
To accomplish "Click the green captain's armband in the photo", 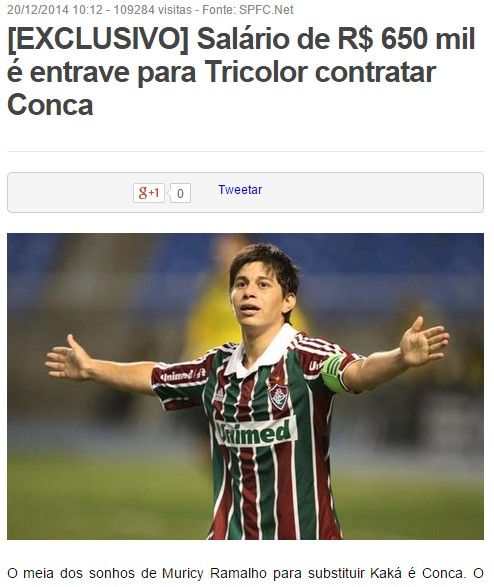I will tap(333, 373).
